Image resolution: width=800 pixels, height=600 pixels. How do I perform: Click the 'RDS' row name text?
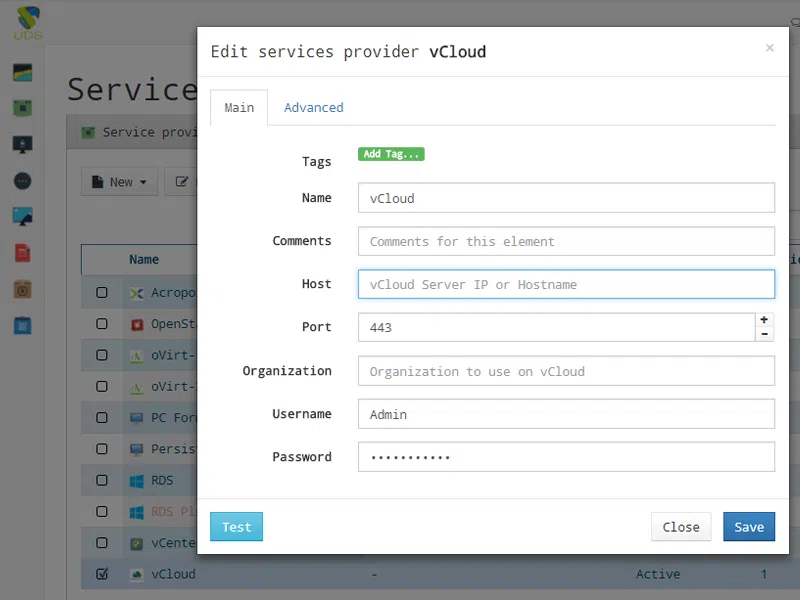tap(162, 481)
